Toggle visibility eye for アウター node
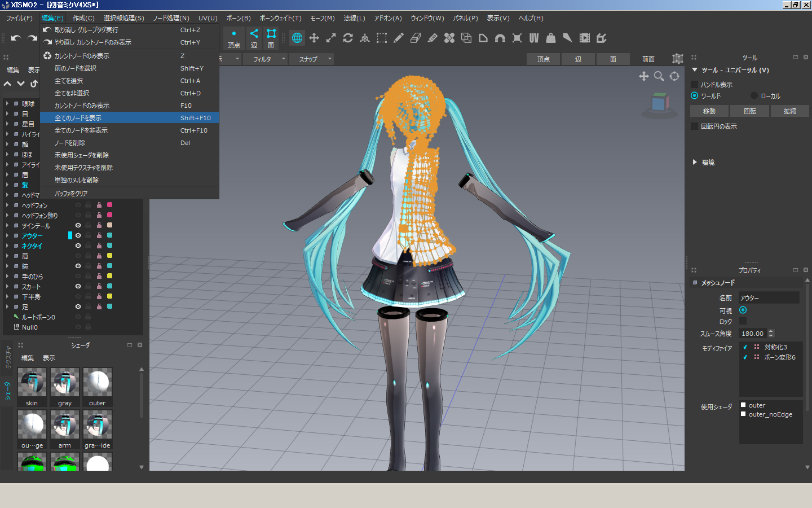812x508 pixels. (x=78, y=235)
